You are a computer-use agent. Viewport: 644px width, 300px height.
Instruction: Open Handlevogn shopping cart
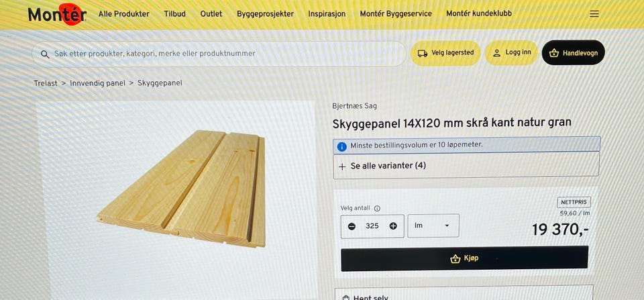(x=573, y=52)
